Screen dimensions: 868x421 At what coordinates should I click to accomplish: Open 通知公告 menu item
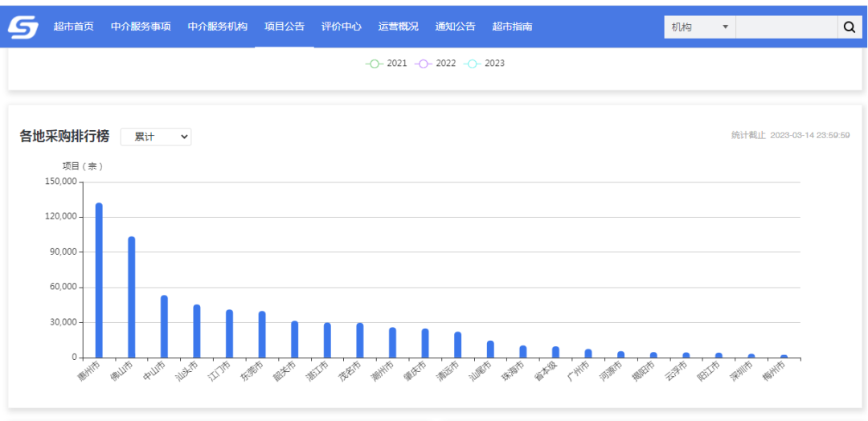455,27
